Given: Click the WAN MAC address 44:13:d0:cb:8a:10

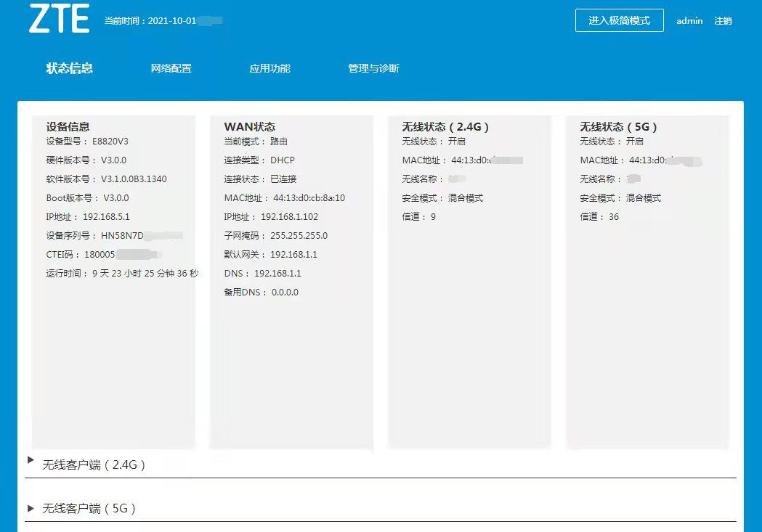Looking at the screenshot, I should [309, 198].
